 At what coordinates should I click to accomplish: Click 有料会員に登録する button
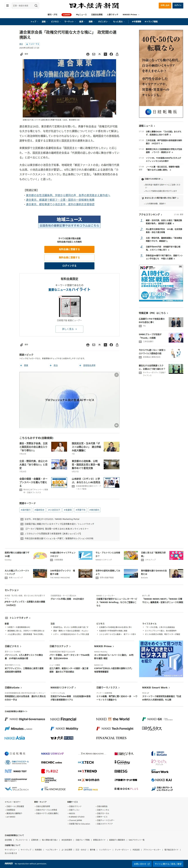pyautogui.click(x=69, y=249)
